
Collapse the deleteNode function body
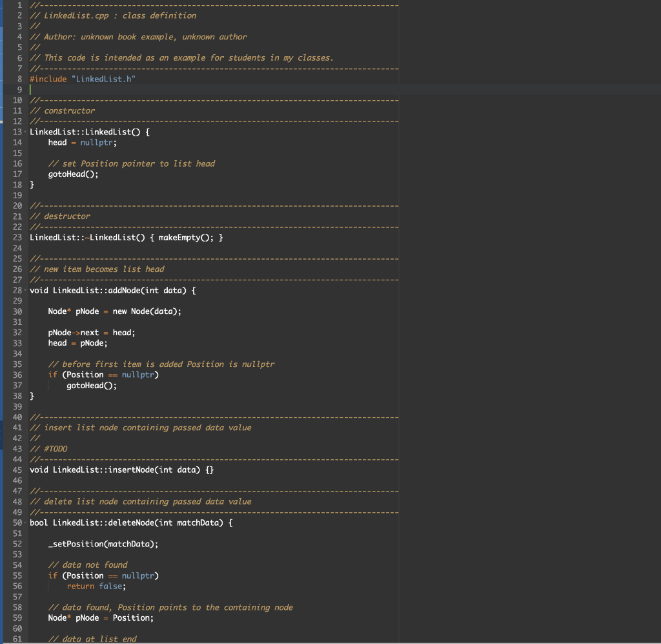pos(25,523)
